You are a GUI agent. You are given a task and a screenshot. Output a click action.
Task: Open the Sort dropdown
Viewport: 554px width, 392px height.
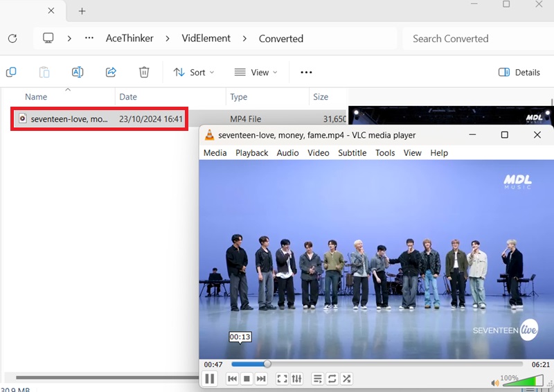[x=194, y=73]
